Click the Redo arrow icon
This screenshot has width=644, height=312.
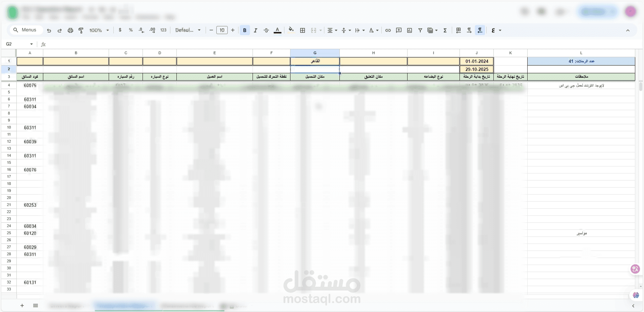pos(60,30)
